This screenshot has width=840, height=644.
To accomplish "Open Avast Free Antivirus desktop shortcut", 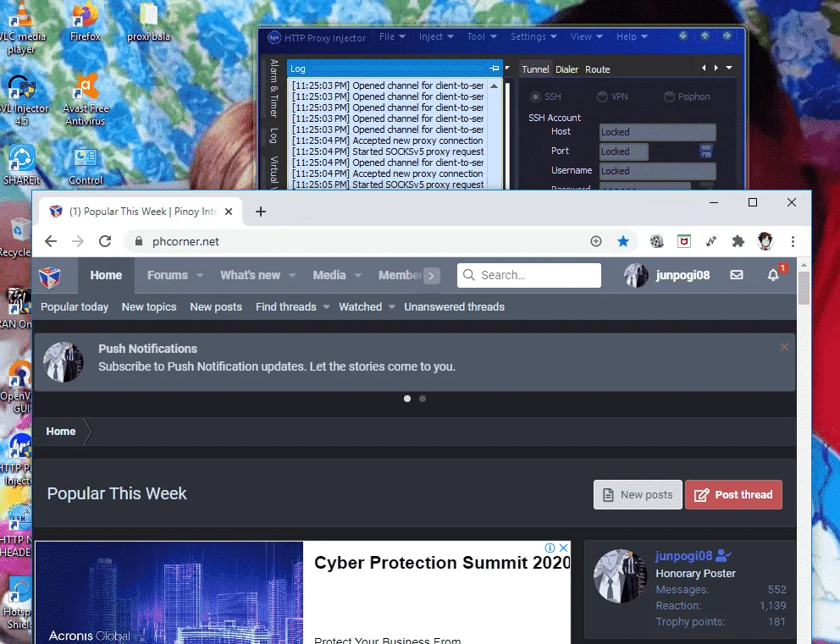I will point(86,99).
